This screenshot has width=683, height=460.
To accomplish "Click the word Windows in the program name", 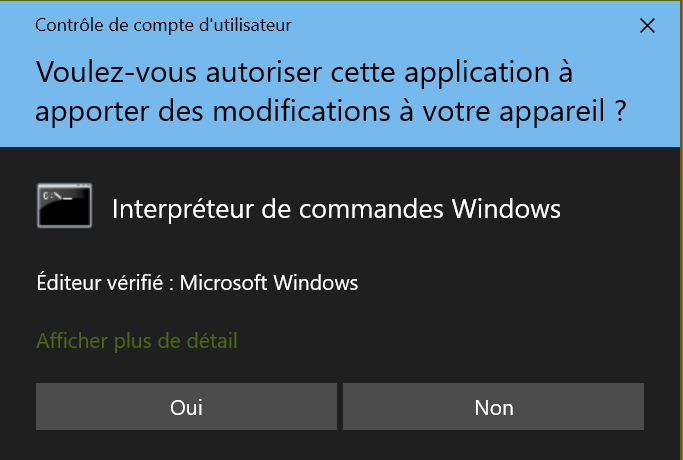I will pyautogui.click(x=506, y=209).
